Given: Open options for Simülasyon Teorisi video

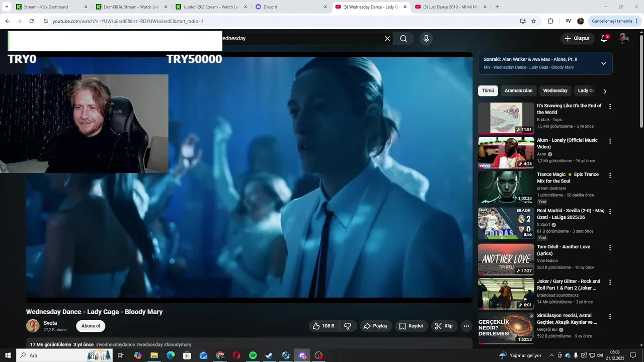Looking at the screenshot, I should pos(610,317).
